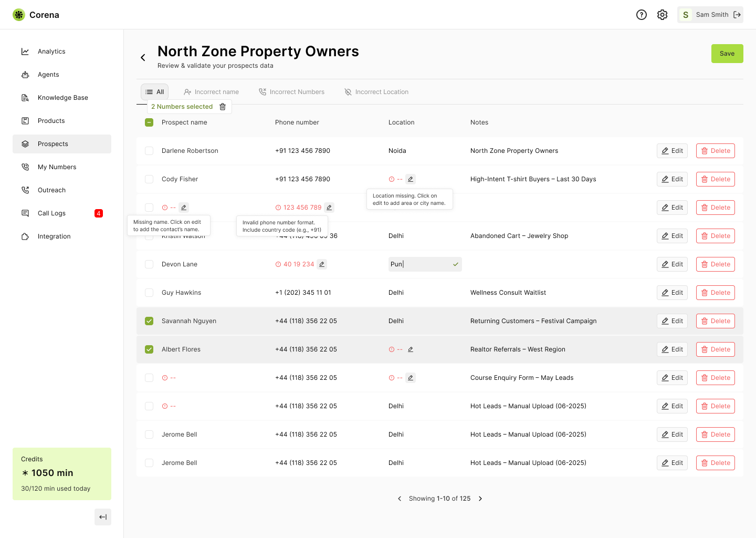
Task: Switch to the Incorrect Location tab
Action: 376,92
